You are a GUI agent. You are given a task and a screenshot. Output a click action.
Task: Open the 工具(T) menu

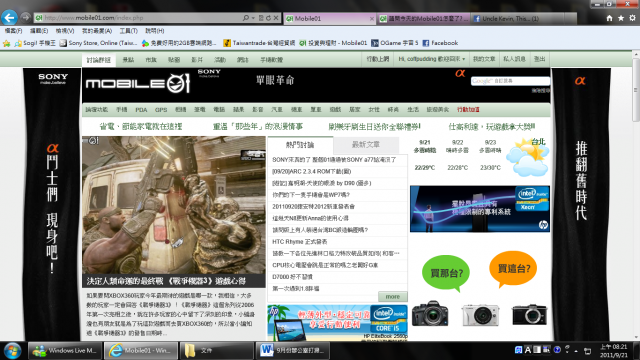129,31
